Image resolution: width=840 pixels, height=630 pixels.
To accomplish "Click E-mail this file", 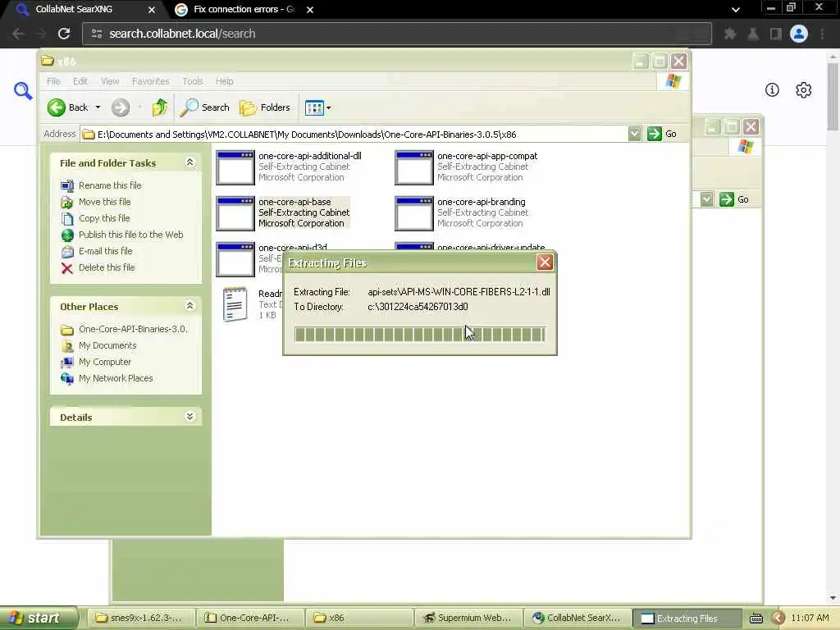I will point(105,251).
